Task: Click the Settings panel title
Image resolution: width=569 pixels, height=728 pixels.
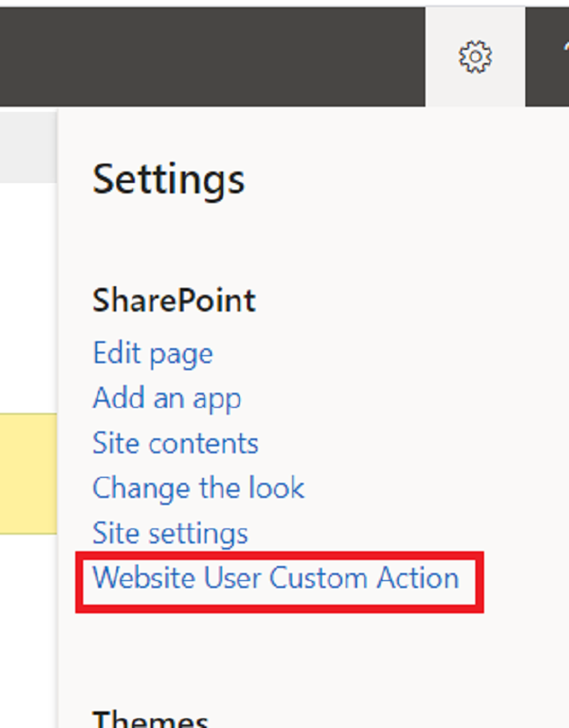Action: pyautogui.click(x=169, y=179)
